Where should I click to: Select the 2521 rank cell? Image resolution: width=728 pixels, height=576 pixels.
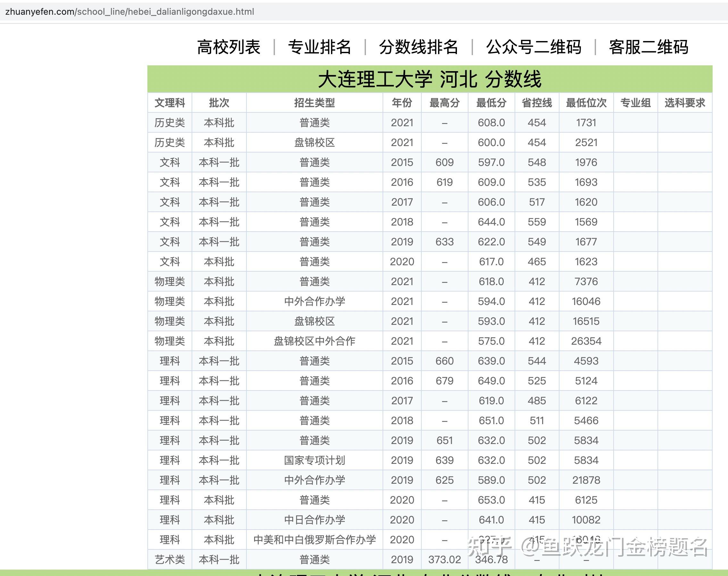point(586,143)
